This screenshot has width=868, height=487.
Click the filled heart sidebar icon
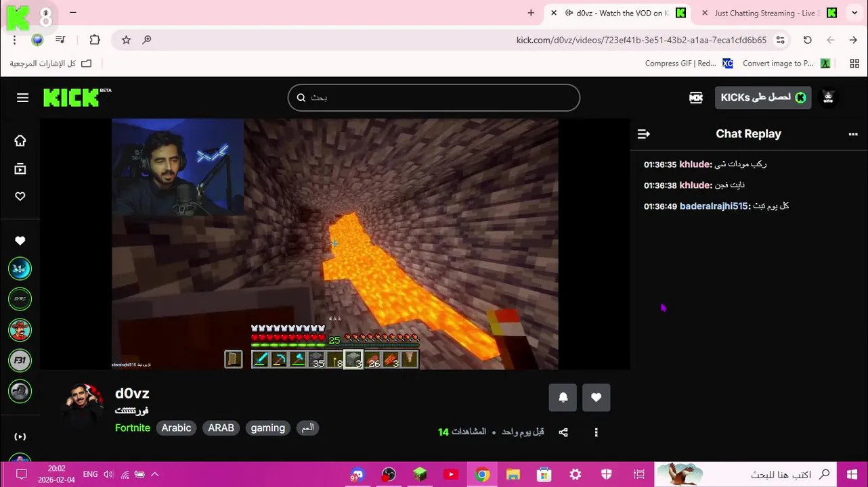(20, 241)
